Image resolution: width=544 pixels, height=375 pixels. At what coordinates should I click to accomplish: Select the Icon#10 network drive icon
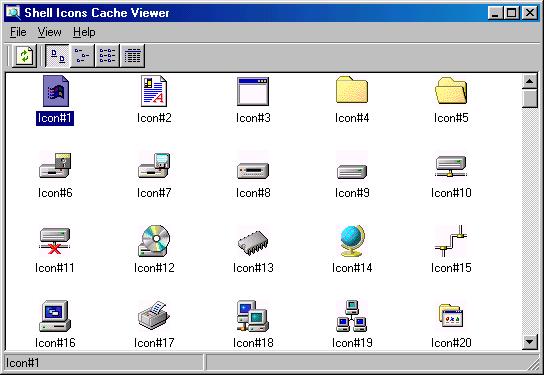[x=451, y=166]
